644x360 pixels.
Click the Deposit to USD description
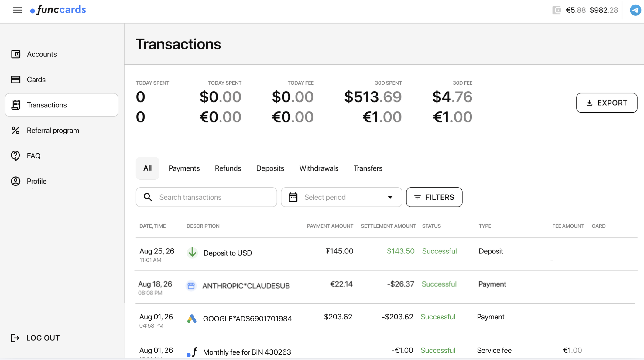(228, 253)
